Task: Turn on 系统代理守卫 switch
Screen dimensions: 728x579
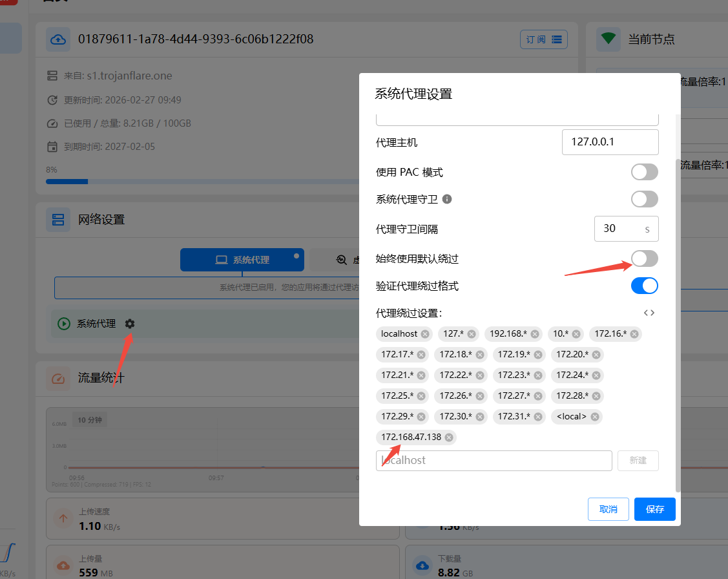Action: point(644,199)
